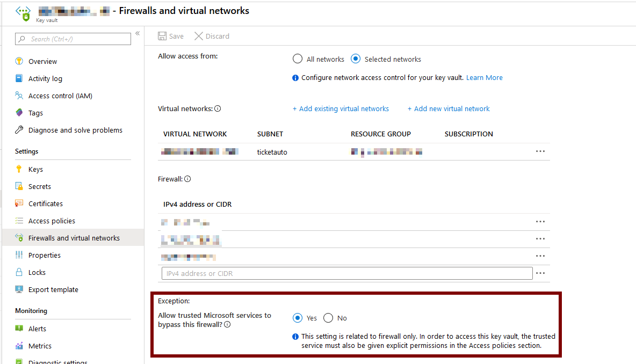Screen dimensions: 636x364
Task: Collapse the left sidebar with the chevron
Action: coord(138,33)
